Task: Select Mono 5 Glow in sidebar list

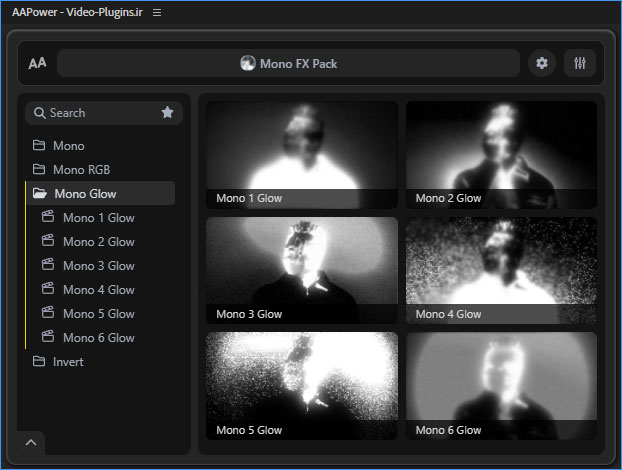Action: 101,314
